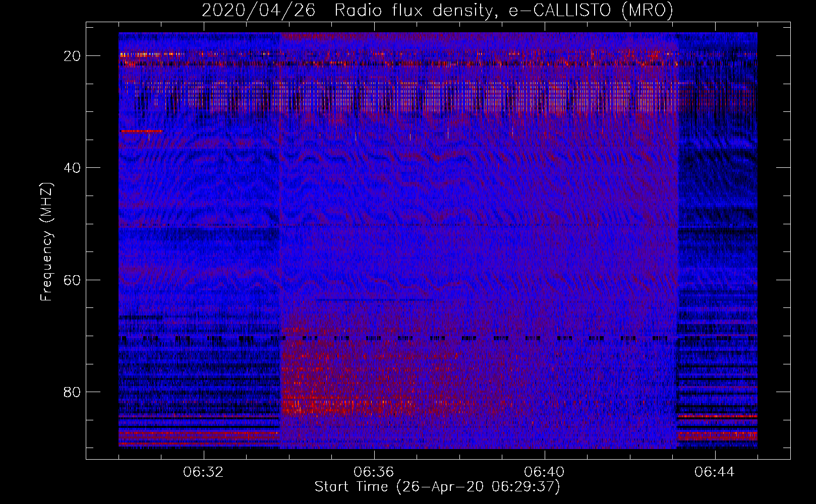Click the 06:44 time tick label
Screen dimensions: 816x504
tap(715, 472)
